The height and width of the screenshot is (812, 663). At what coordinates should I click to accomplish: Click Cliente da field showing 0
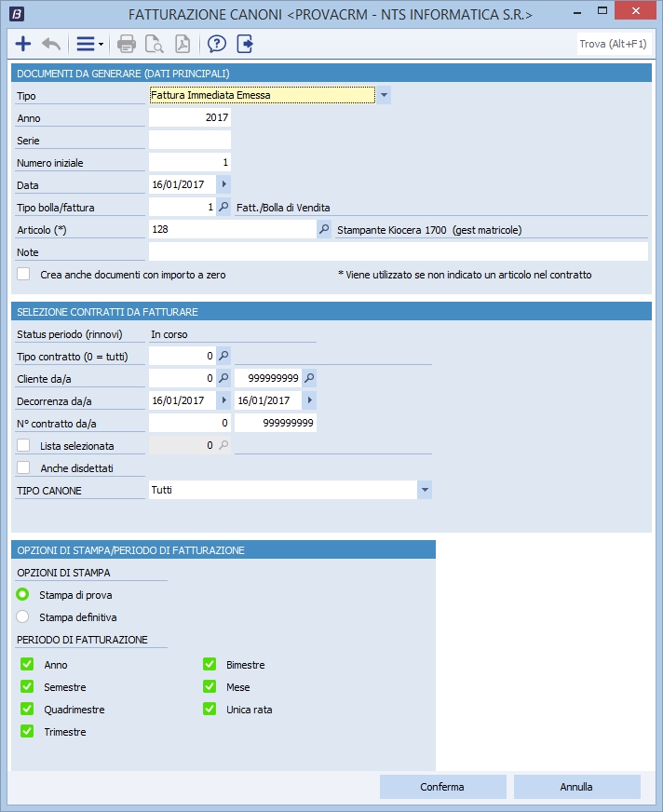click(x=183, y=378)
